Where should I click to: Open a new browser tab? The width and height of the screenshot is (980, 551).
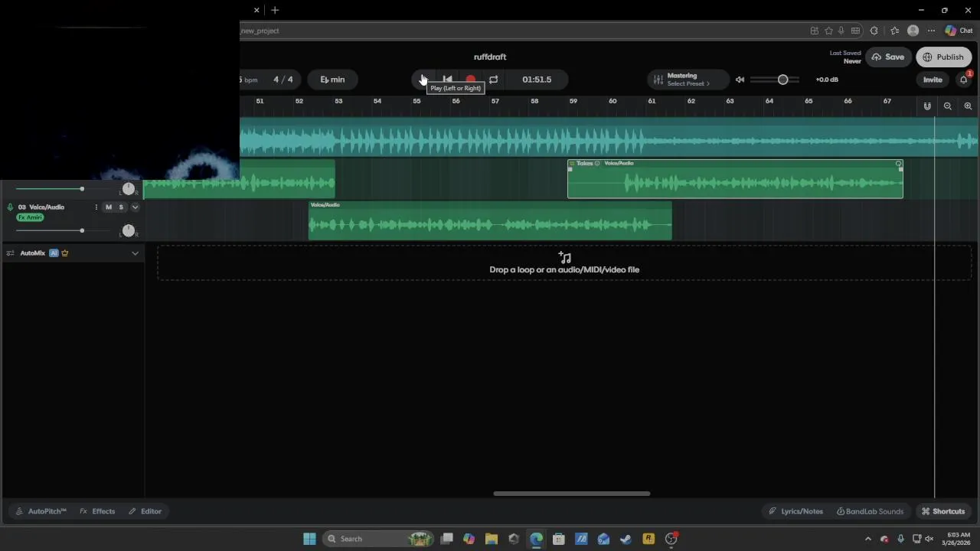(275, 10)
